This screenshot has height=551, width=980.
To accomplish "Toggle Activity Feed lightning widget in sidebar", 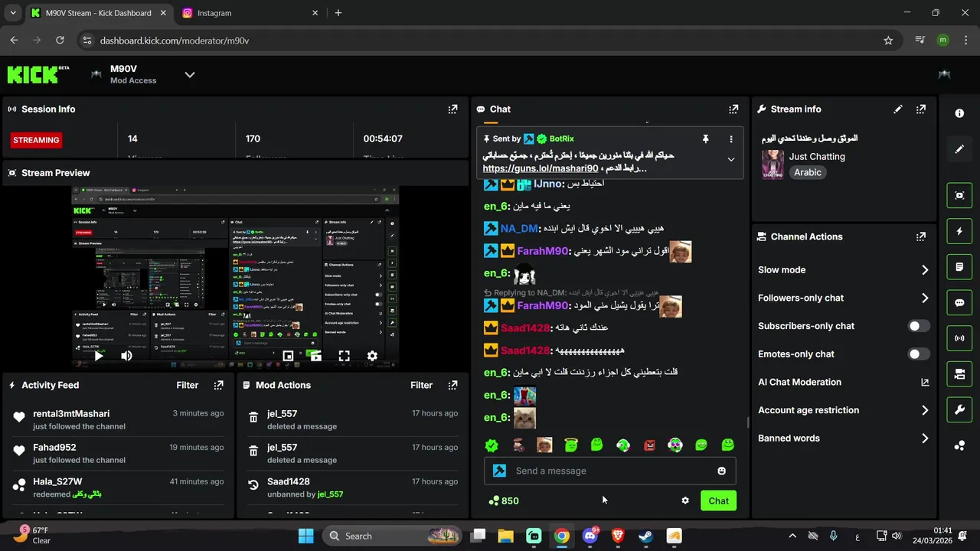I will coord(959,231).
